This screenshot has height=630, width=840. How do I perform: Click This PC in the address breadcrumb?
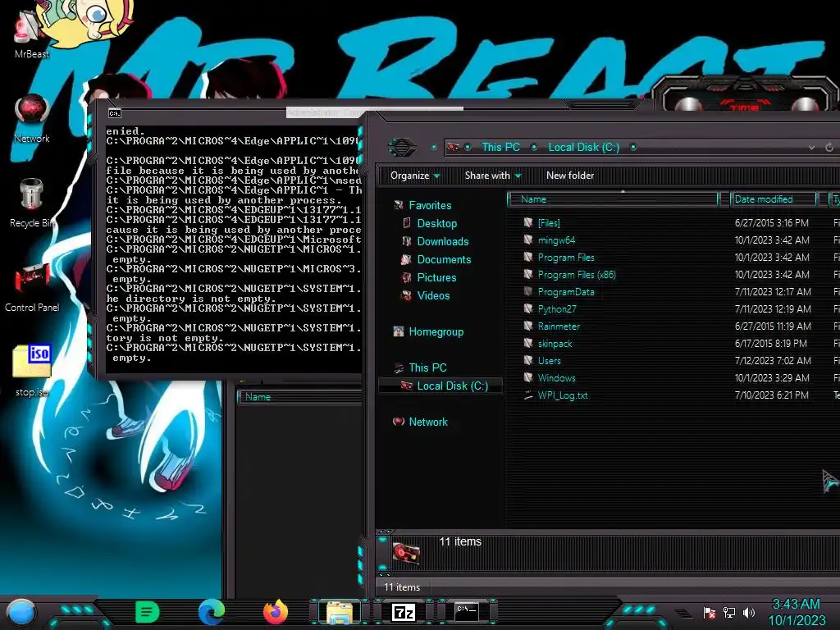[x=500, y=147]
